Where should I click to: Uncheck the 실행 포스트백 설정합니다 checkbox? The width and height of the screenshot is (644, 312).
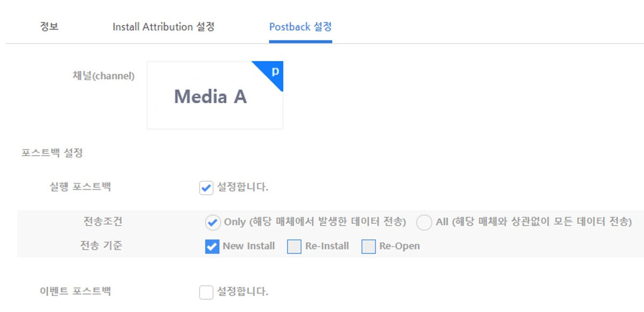(x=206, y=188)
